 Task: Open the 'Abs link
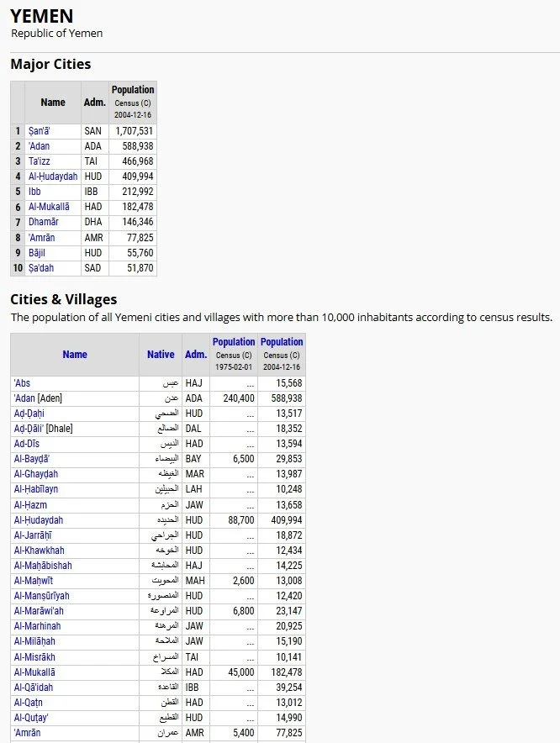coord(22,383)
